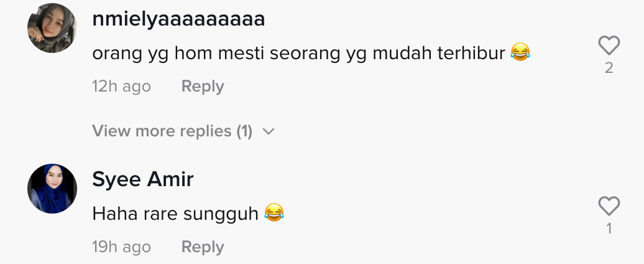Open nmielyaaaaaaaa's profile picture
This screenshot has width=644, height=264.
(52, 29)
